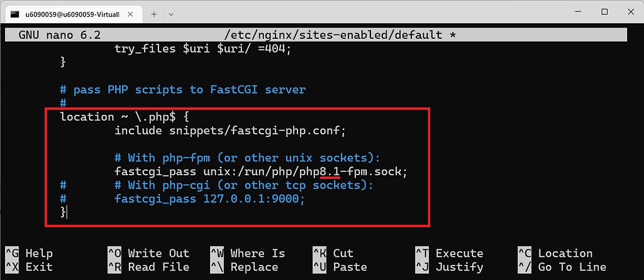Click the ^\ Replace shortcut
The height and width of the screenshot is (280, 644).
pos(244,267)
